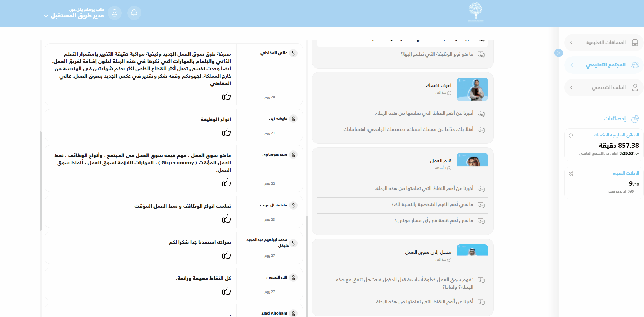Click the مدخل إلى سوق العمل thumbnail image
The width and height of the screenshot is (644, 317).
coord(472,250)
